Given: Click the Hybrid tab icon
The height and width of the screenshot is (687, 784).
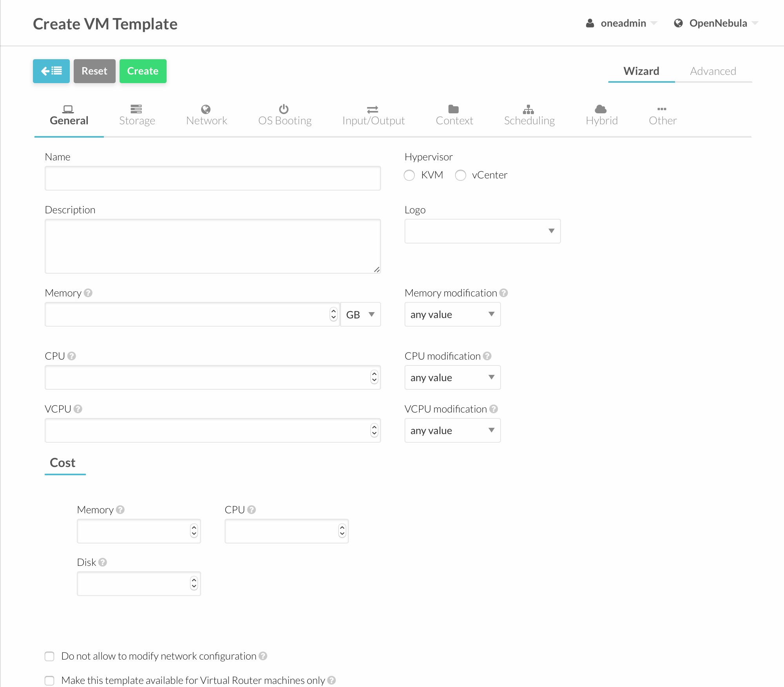Looking at the screenshot, I should click(x=601, y=109).
